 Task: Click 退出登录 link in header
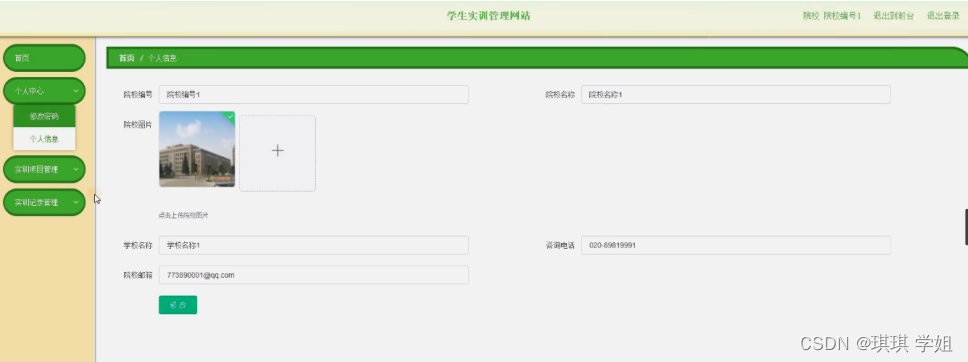coord(943,16)
